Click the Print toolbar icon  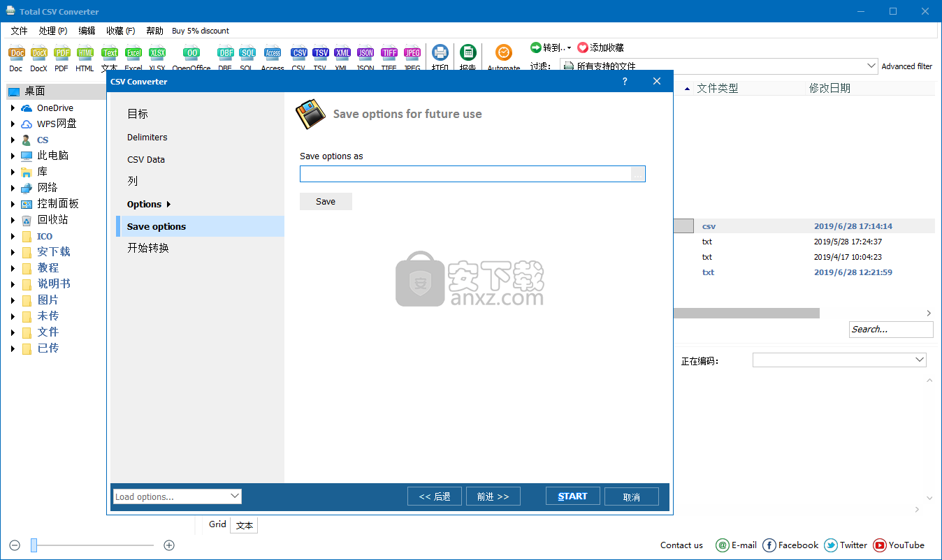pyautogui.click(x=440, y=52)
